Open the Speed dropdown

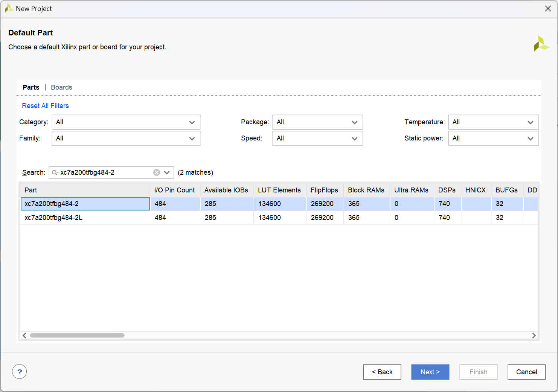point(317,138)
